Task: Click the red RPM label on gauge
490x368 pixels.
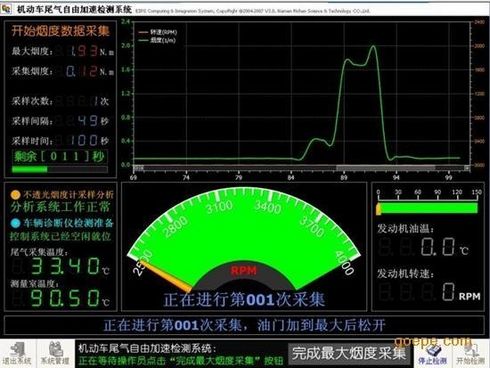Action: point(244,270)
